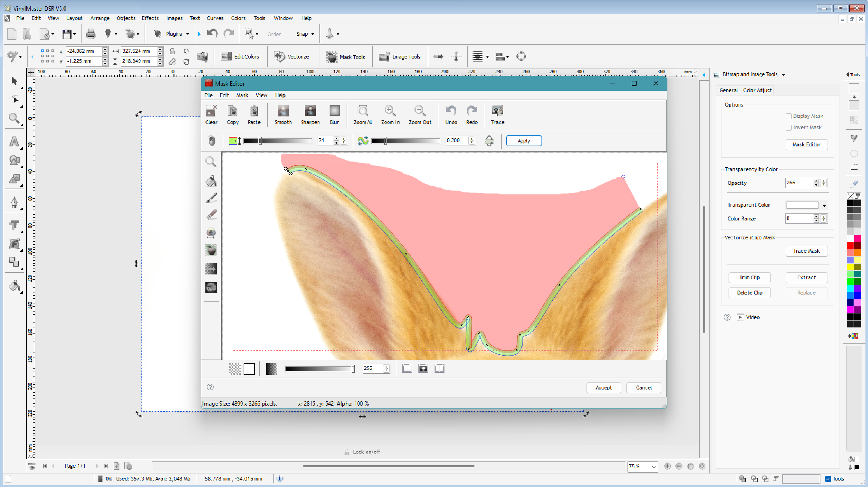Open Image Tools in the main toolbar

coord(400,57)
